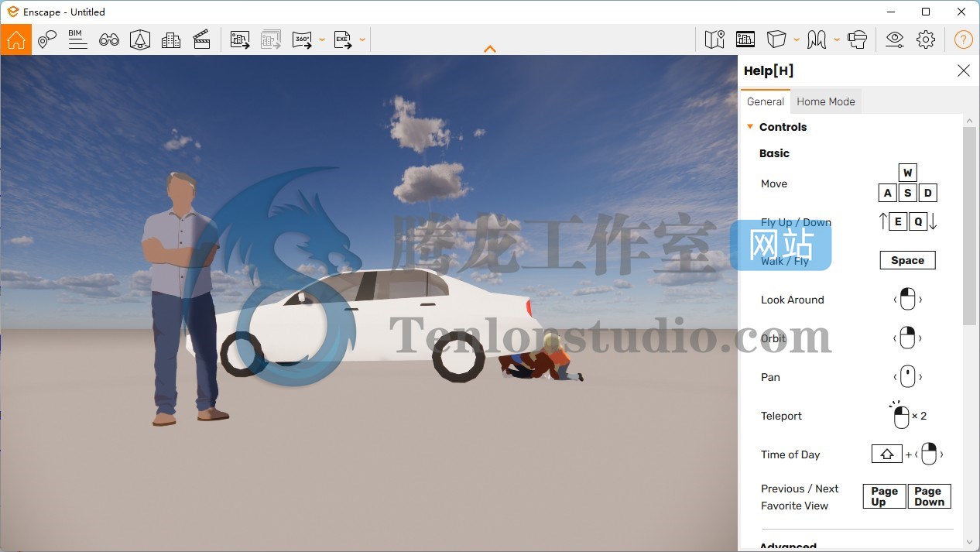The image size is (980, 552).
Task: Click the 'Basic' heading
Action: tap(774, 153)
